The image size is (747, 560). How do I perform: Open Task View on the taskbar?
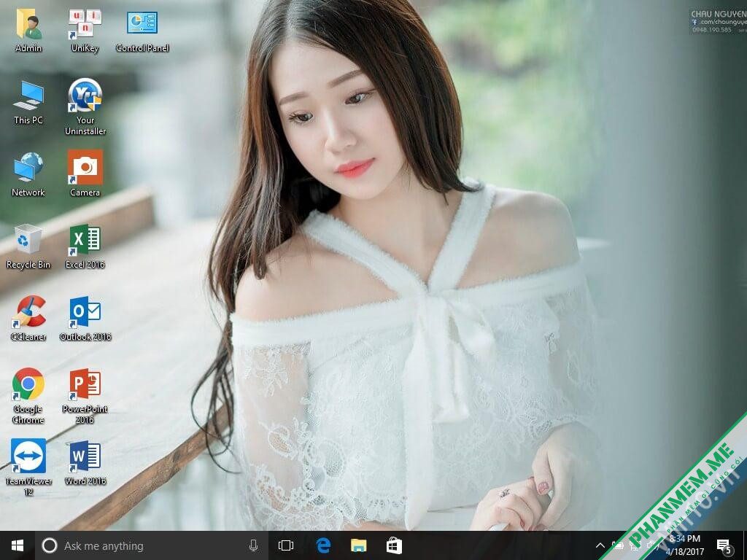pos(286,545)
